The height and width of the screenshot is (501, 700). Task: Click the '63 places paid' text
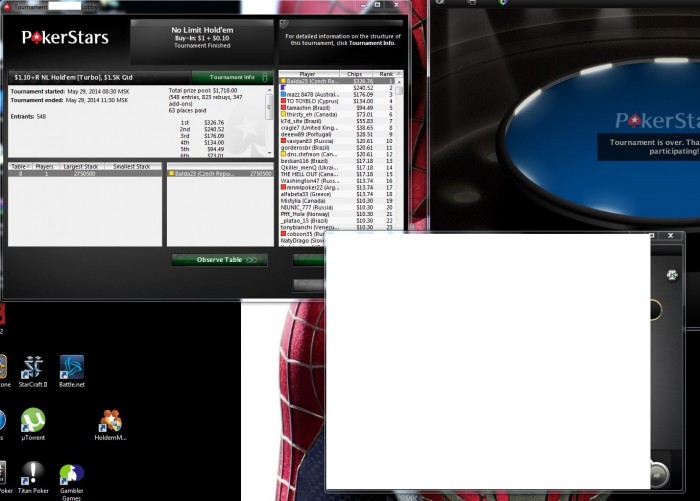coord(188,110)
